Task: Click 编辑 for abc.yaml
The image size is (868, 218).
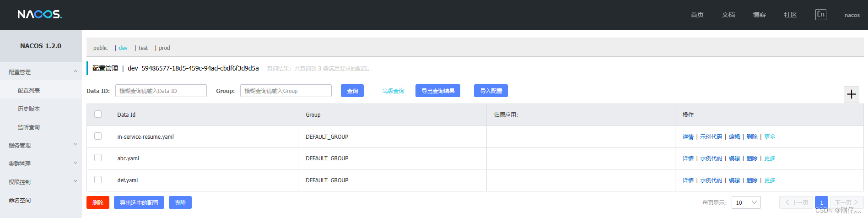Action: pos(734,158)
